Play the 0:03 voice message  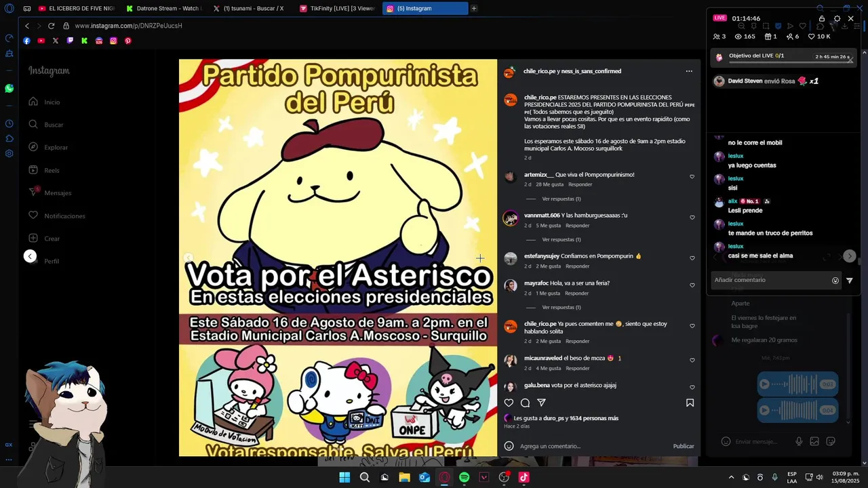tap(765, 384)
